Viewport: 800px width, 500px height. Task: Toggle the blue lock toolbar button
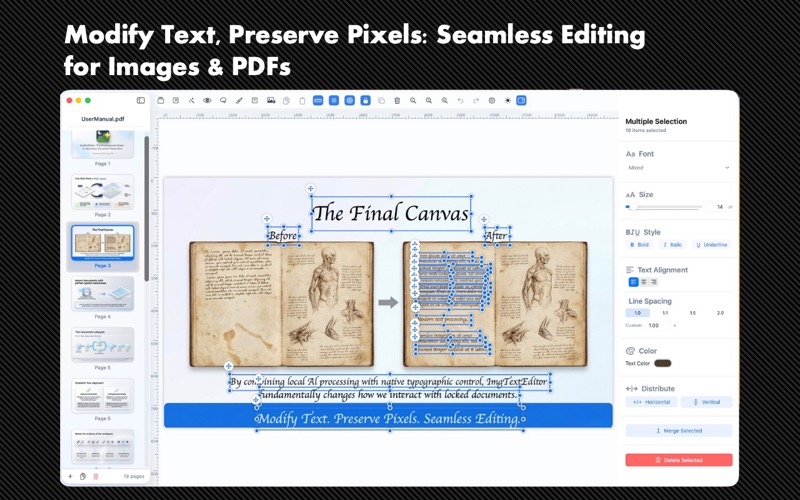click(x=365, y=101)
